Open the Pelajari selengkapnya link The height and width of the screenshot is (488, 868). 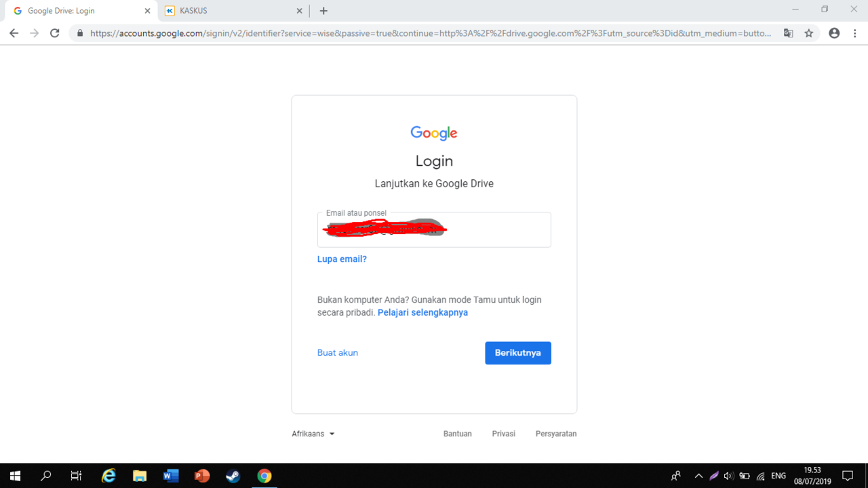pos(422,313)
